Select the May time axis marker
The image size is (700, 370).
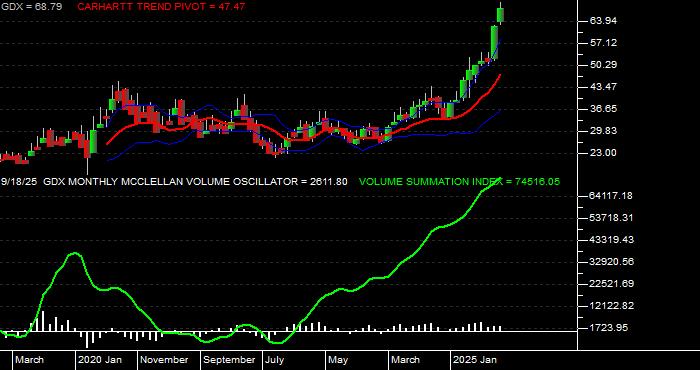pyautogui.click(x=338, y=360)
